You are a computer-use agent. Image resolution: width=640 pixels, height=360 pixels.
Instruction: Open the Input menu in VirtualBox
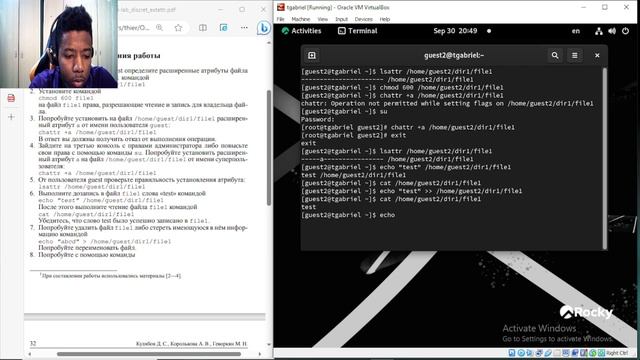[x=341, y=19]
